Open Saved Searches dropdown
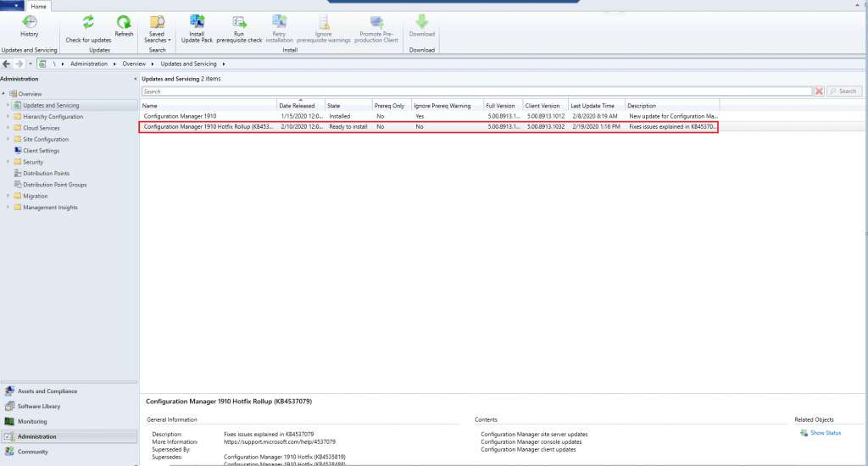This screenshot has width=868, height=466. [x=157, y=28]
